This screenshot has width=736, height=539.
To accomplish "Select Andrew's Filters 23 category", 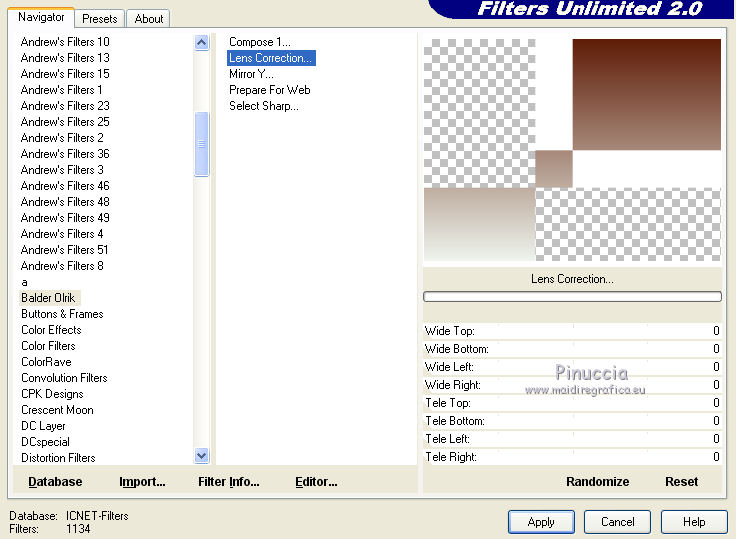I will tap(65, 106).
